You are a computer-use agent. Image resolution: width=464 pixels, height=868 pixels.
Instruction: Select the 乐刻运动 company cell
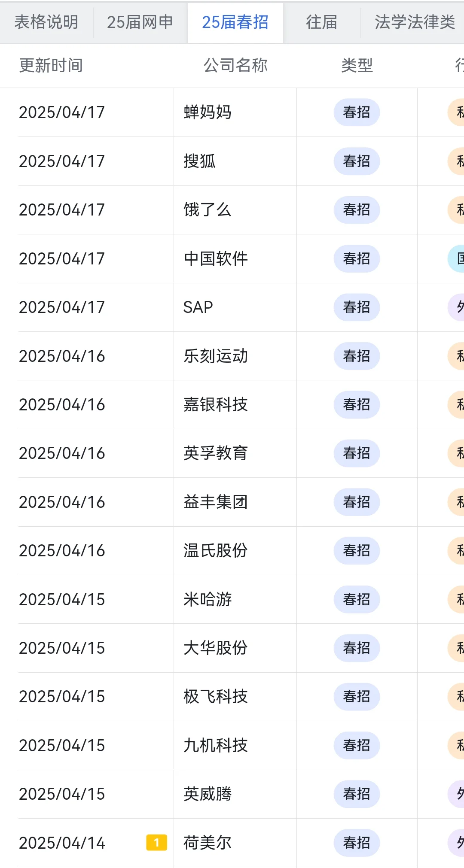pos(235,356)
